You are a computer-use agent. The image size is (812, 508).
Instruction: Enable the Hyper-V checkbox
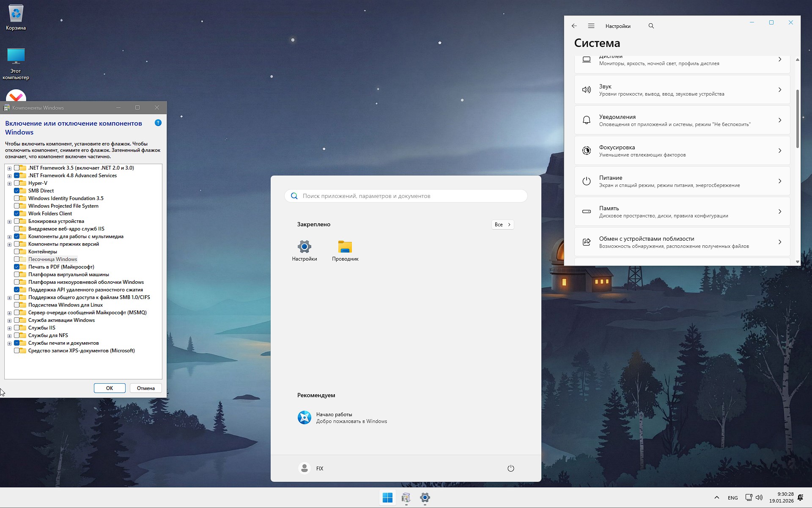pyautogui.click(x=17, y=183)
